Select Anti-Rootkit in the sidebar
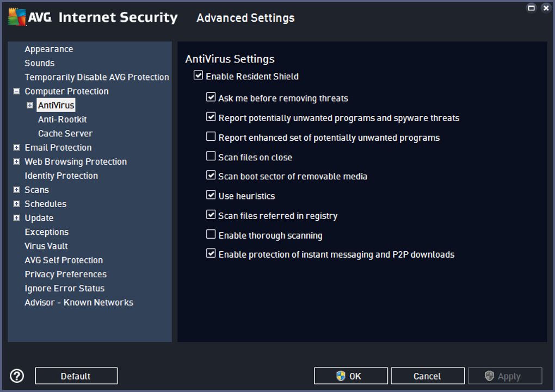 click(63, 120)
